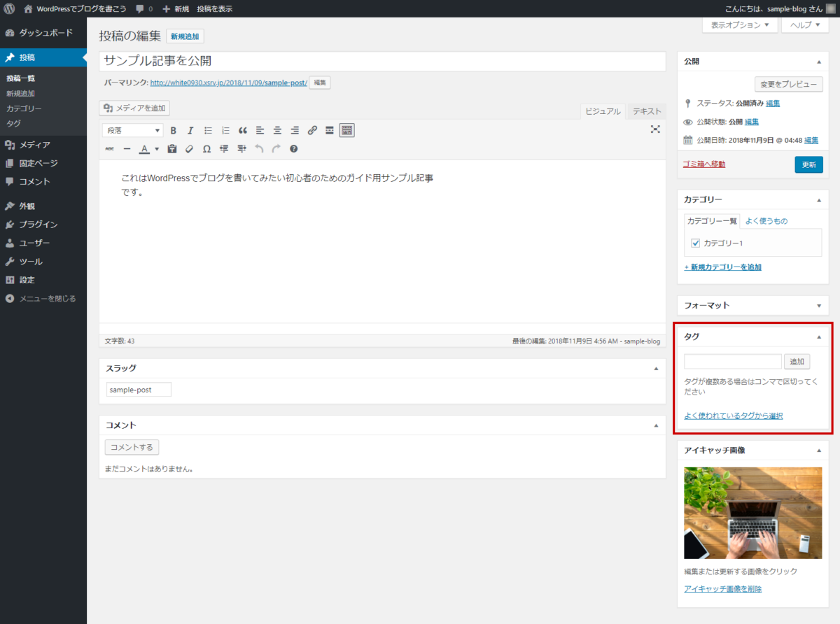Screen dimensions: 840x624
Task: Click the blue 更新 update button
Action: pyautogui.click(x=808, y=164)
